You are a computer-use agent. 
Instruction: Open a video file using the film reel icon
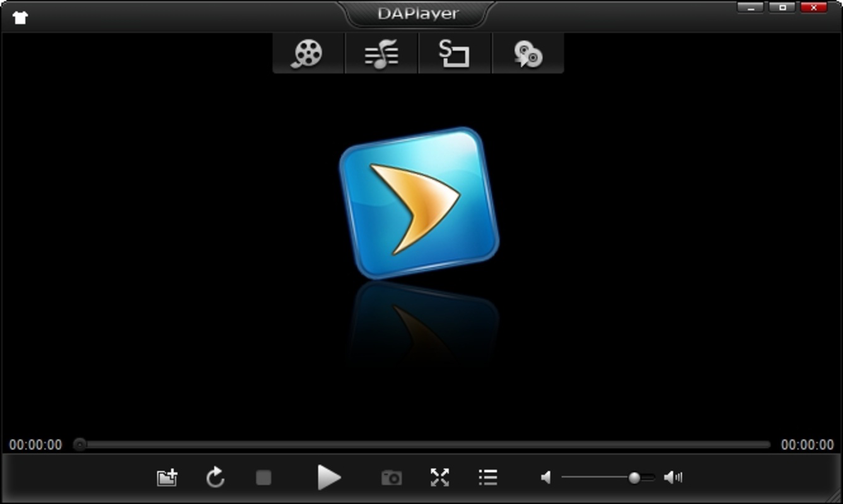click(307, 54)
